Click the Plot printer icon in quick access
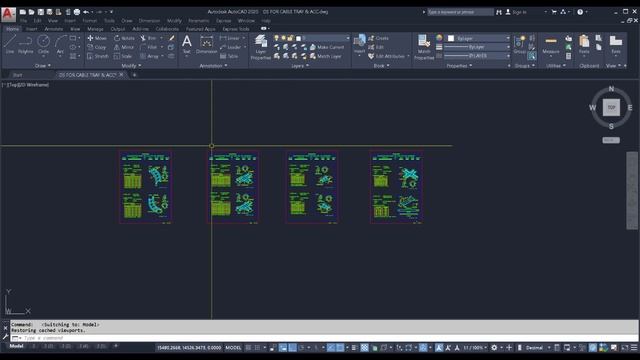The image size is (640, 360). coord(77,12)
